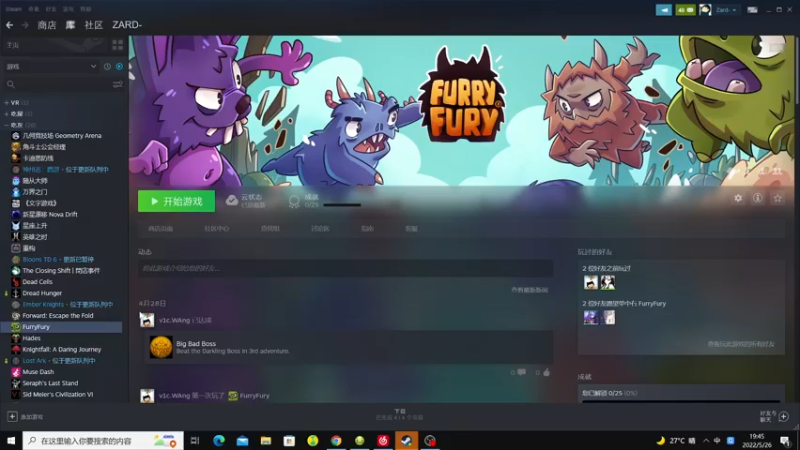Open Microsoft Edge from taskbar
The width and height of the screenshot is (800, 450).
(219, 440)
